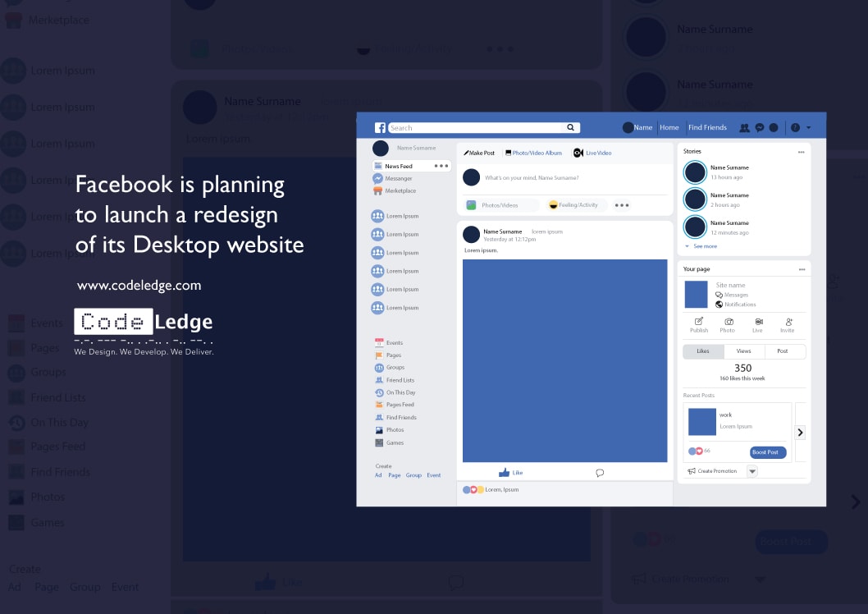Open Notifications under Site name
The image size is (868, 614).
click(736, 304)
